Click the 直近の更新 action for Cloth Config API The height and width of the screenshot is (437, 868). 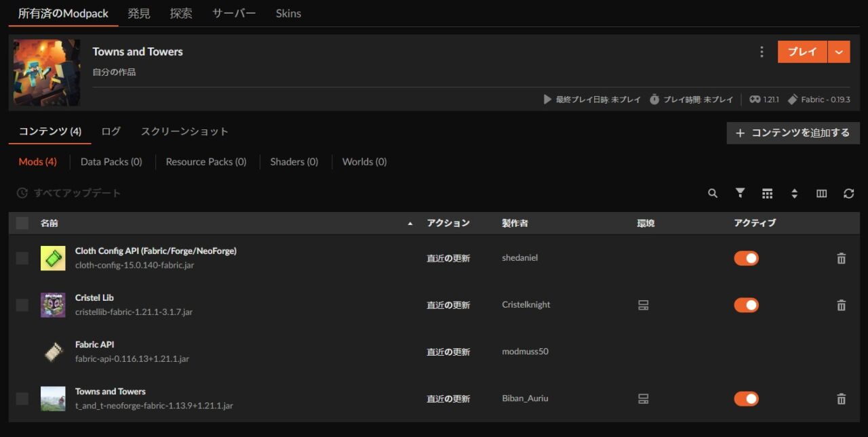point(448,258)
